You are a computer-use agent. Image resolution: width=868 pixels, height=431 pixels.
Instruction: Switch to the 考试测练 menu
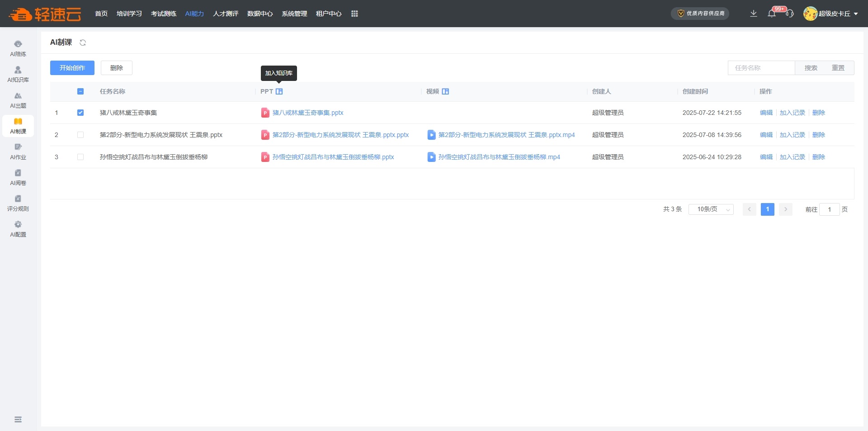tap(164, 14)
